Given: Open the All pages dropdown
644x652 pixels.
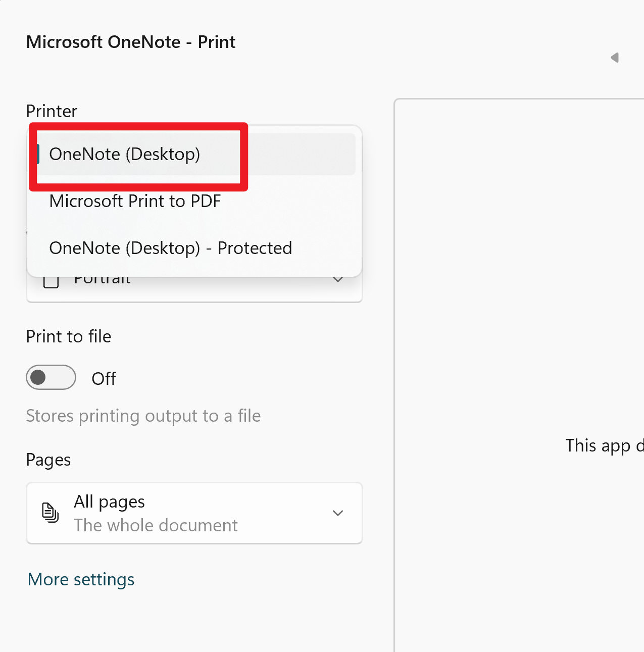Looking at the screenshot, I should [194, 513].
